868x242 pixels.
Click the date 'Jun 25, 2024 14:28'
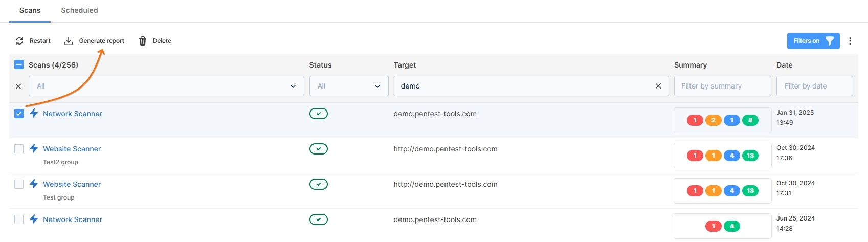pyautogui.click(x=795, y=224)
